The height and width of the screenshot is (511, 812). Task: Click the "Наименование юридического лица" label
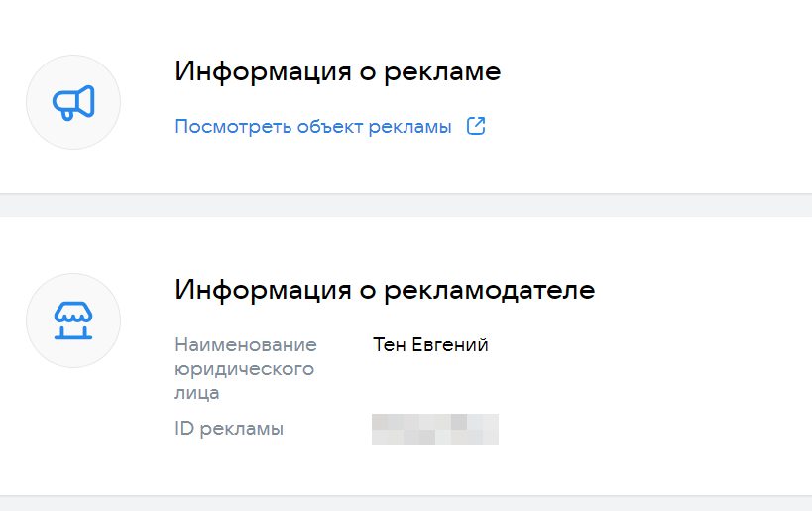246,368
